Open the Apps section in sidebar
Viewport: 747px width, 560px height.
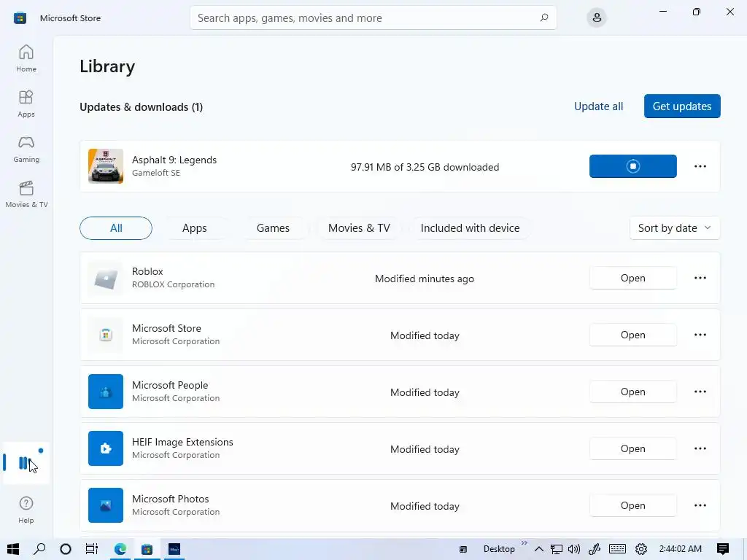click(x=26, y=104)
